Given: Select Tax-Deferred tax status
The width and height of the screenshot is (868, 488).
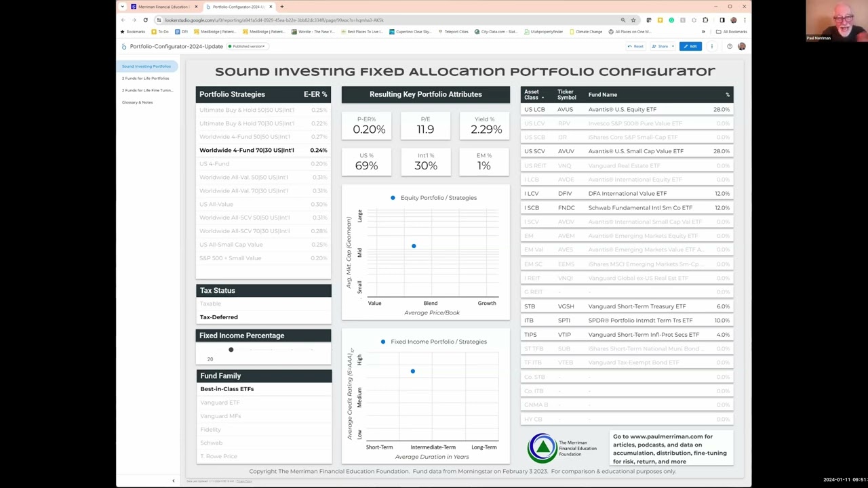Looking at the screenshot, I should point(263,317).
